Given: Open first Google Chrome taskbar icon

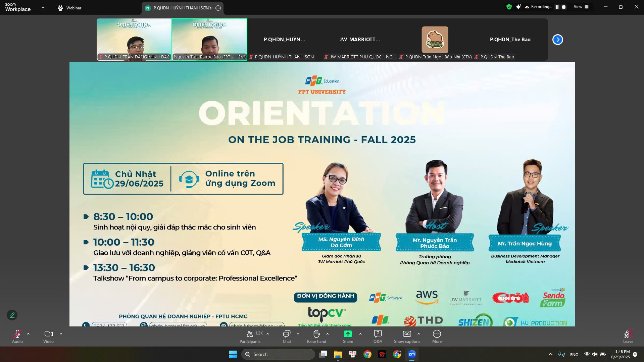Looking at the screenshot, I should pyautogui.click(x=367, y=354).
